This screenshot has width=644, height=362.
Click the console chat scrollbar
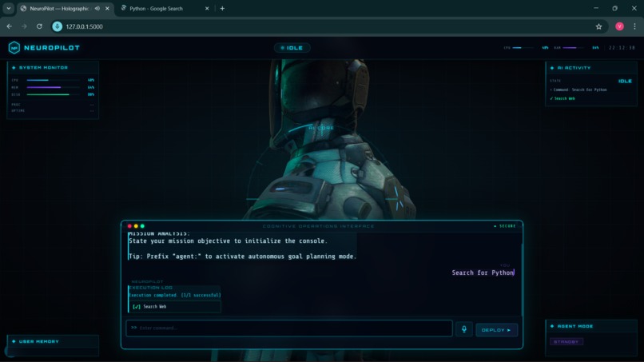click(x=522, y=280)
